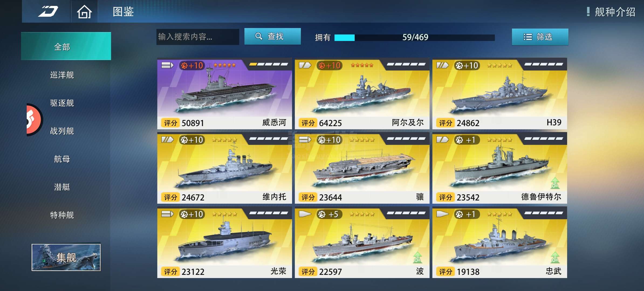Switch to the 战列舰 category
The image size is (644, 291).
(x=62, y=131)
